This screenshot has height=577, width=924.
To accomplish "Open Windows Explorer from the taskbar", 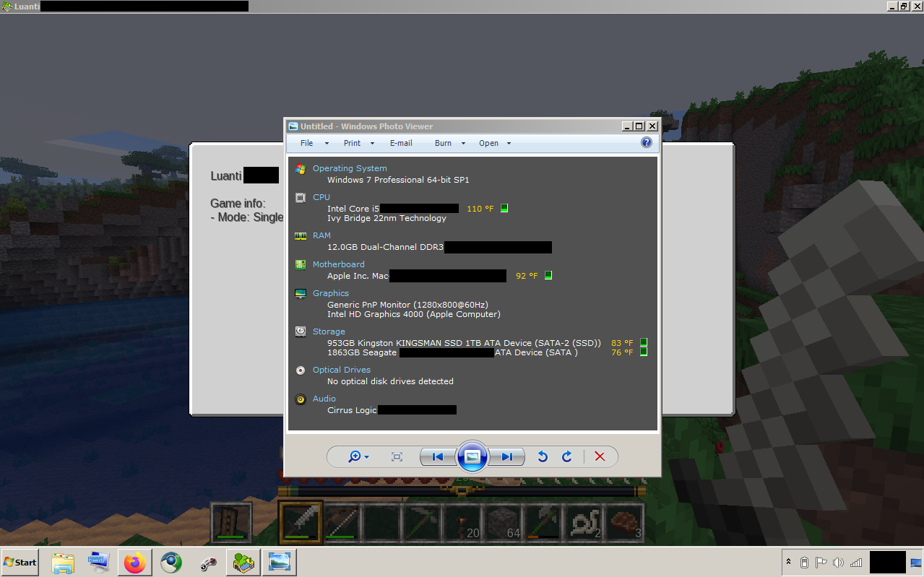I will (63, 562).
